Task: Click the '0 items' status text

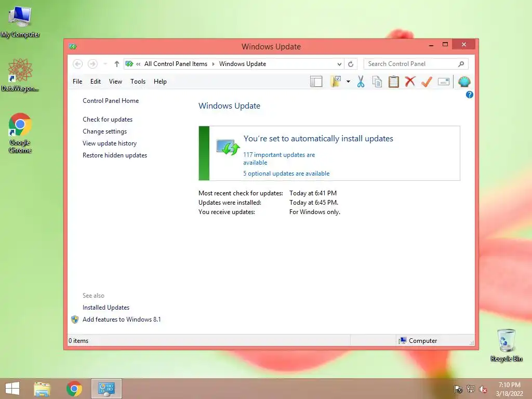Action: click(x=78, y=341)
